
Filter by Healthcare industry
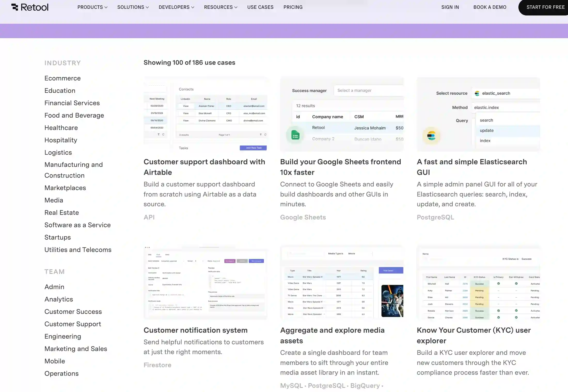(61, 128)
